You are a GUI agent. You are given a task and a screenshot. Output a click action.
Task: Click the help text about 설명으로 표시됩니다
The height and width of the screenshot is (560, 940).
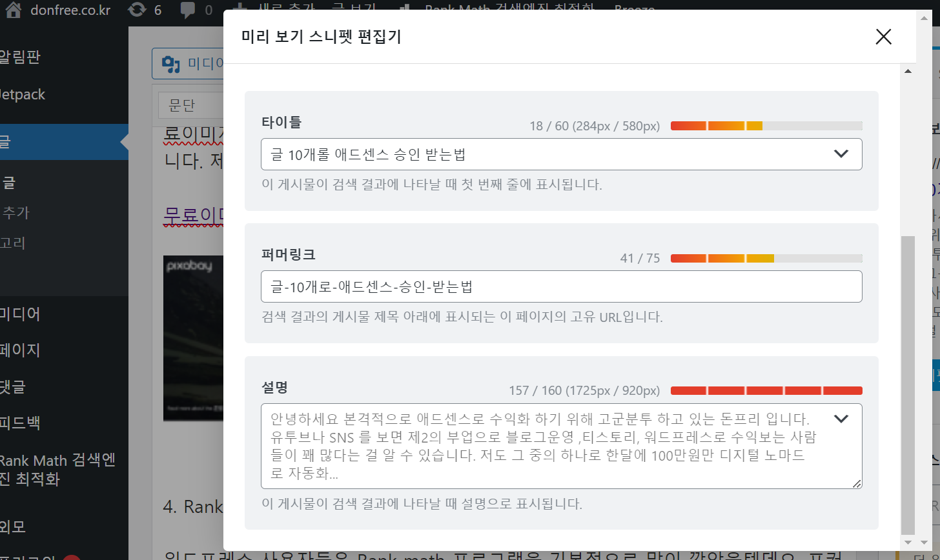(x=422, y=503)
